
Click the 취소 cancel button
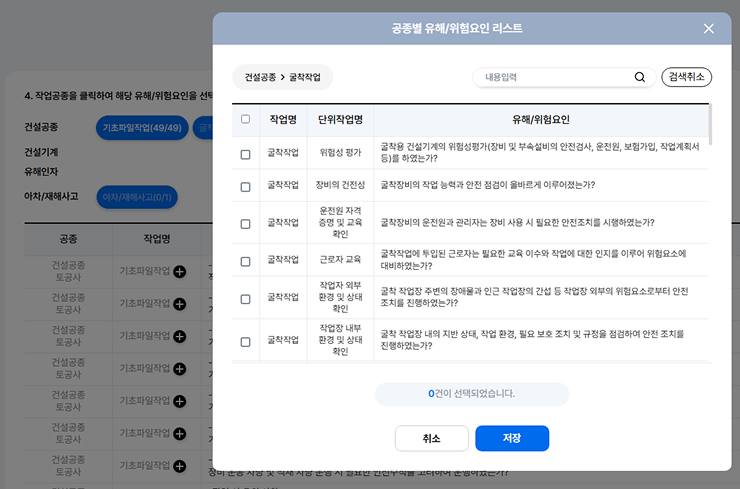(x=431, y=438)
